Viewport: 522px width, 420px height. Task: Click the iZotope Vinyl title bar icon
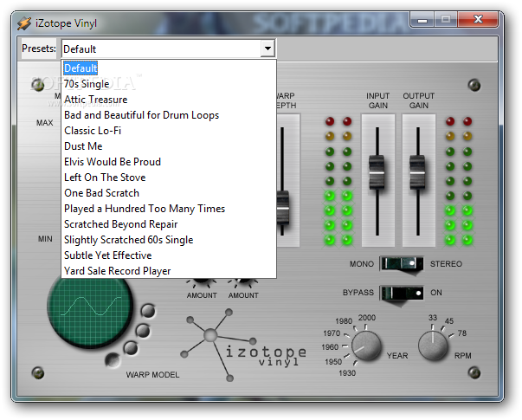pos(24,23)
